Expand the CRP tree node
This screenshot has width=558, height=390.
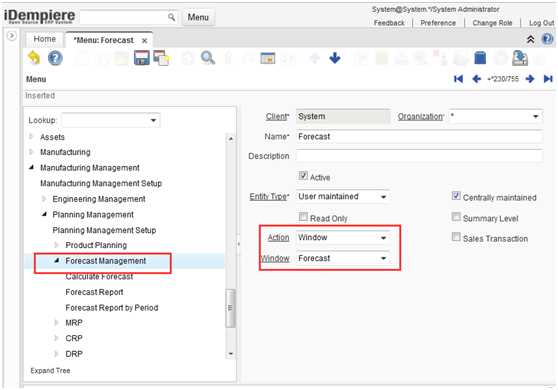pos(57,338)
